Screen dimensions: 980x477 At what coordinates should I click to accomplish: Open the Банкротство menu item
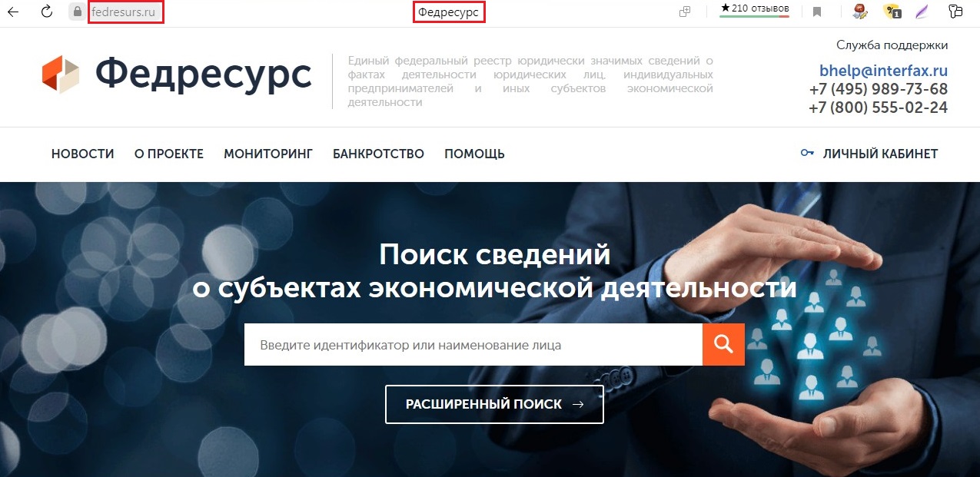click(378, 154)
